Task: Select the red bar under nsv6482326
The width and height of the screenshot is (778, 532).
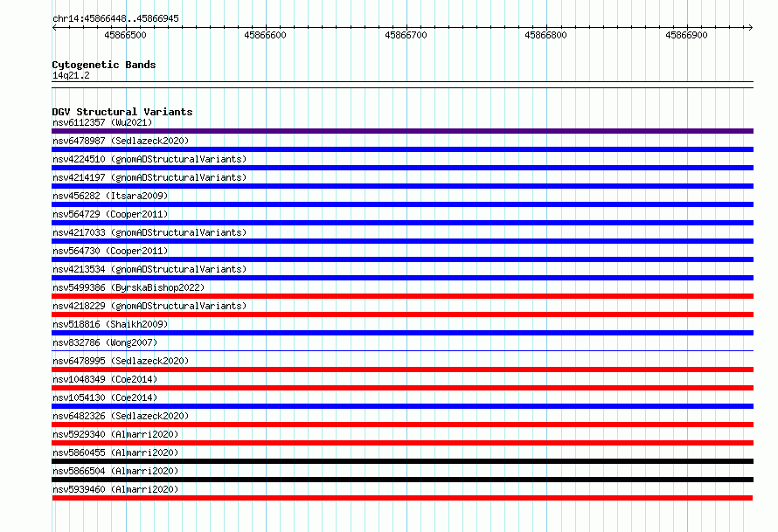Action: coord(402,425)
